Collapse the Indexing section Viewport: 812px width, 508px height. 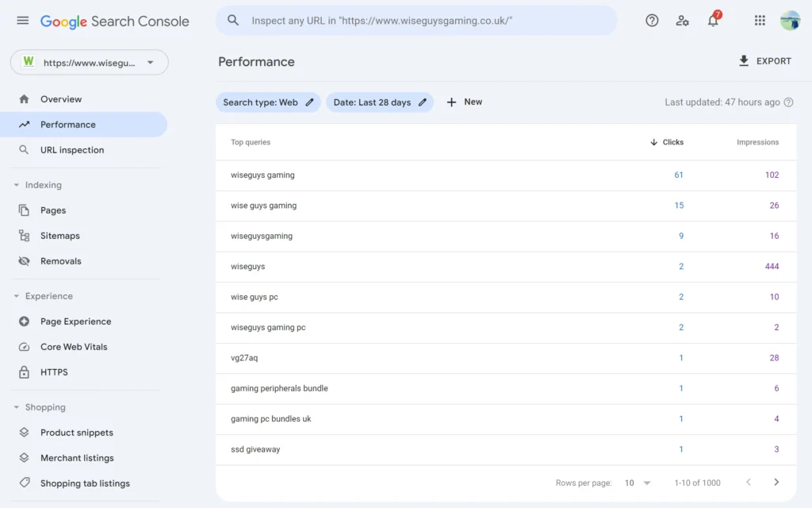click(x=17, y=185)
